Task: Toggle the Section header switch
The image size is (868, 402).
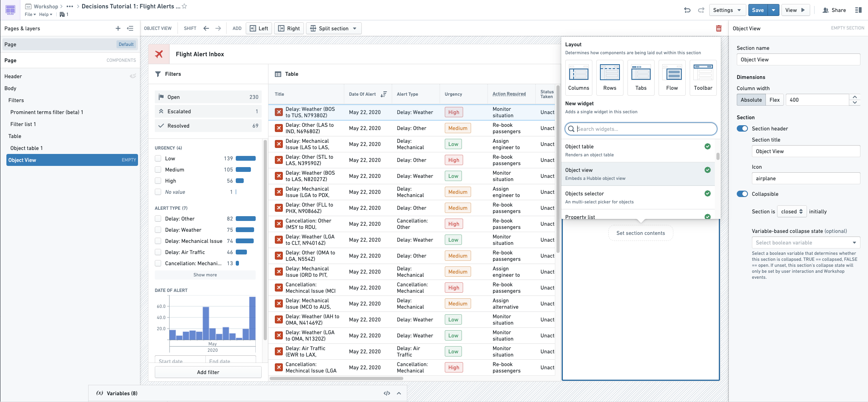Action: click(742, 128)
